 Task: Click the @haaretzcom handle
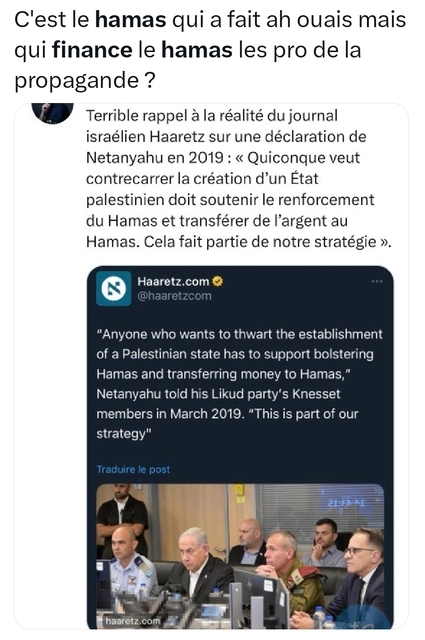pyautogui.click(x=174, y=296)
